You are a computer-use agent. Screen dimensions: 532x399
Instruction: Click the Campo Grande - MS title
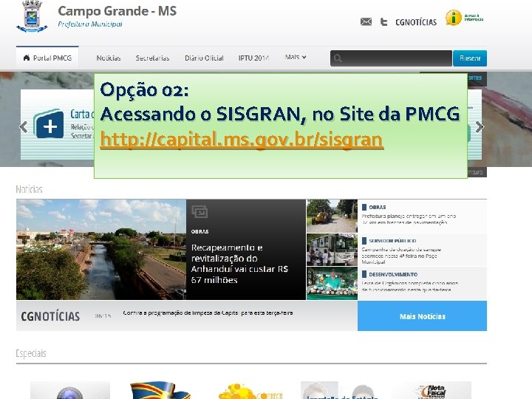pyautogui.click(x=117, y=11)
